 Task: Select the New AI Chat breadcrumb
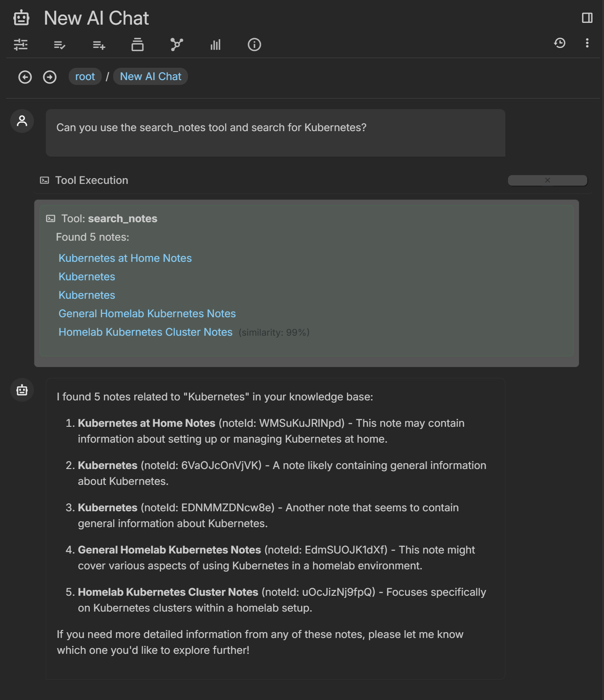150,76
